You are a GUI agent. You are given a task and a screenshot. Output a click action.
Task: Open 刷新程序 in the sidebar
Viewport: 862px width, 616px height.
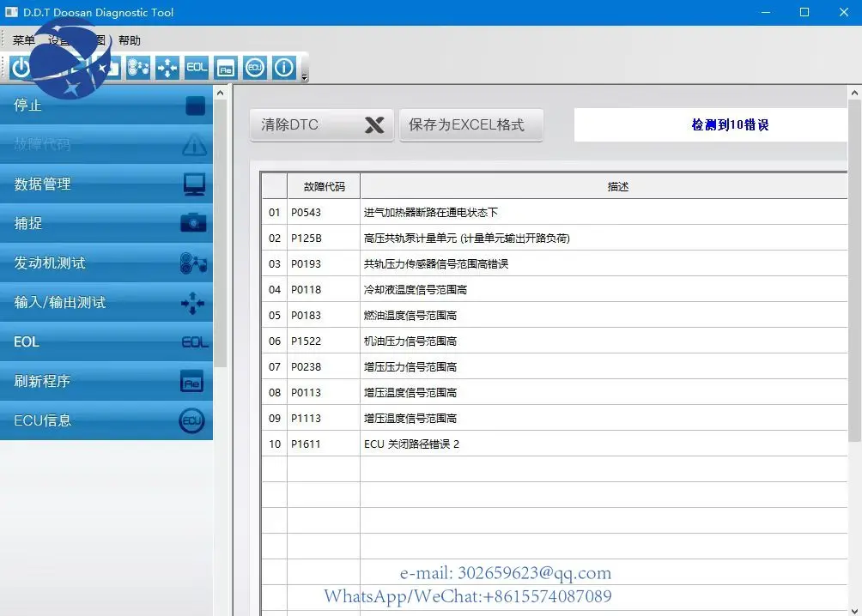tap(106, 382)
